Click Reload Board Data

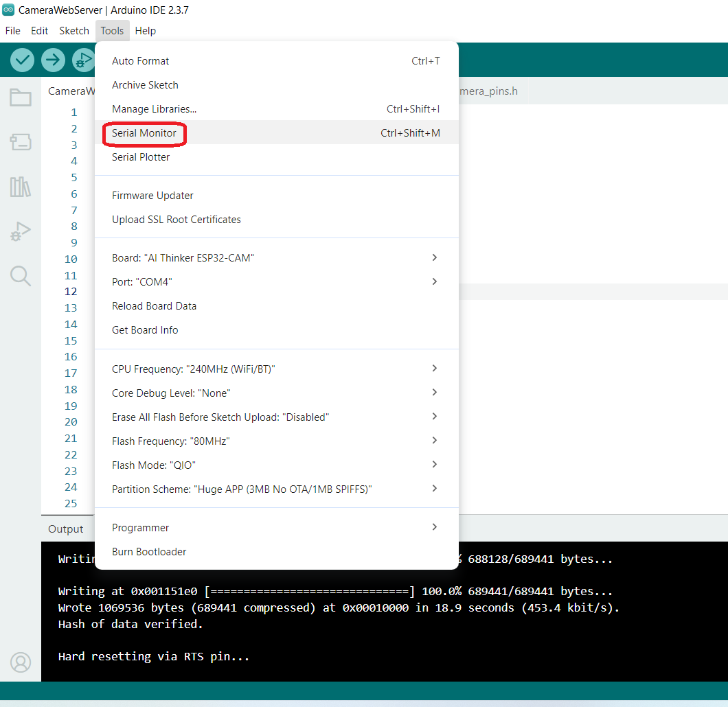(276, 306)
